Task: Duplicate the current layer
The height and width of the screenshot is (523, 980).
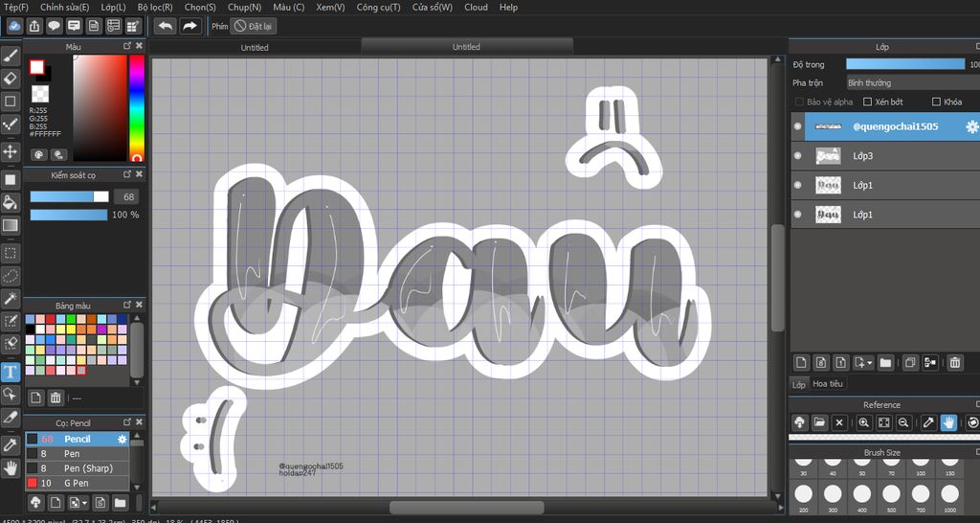Action: [x=911, y=362]
